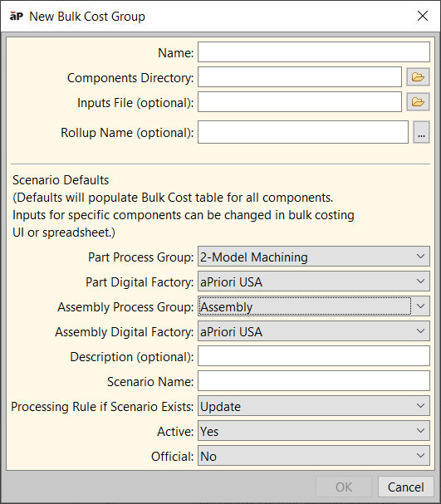Click into Inputs File field

(x=300, y=102)
